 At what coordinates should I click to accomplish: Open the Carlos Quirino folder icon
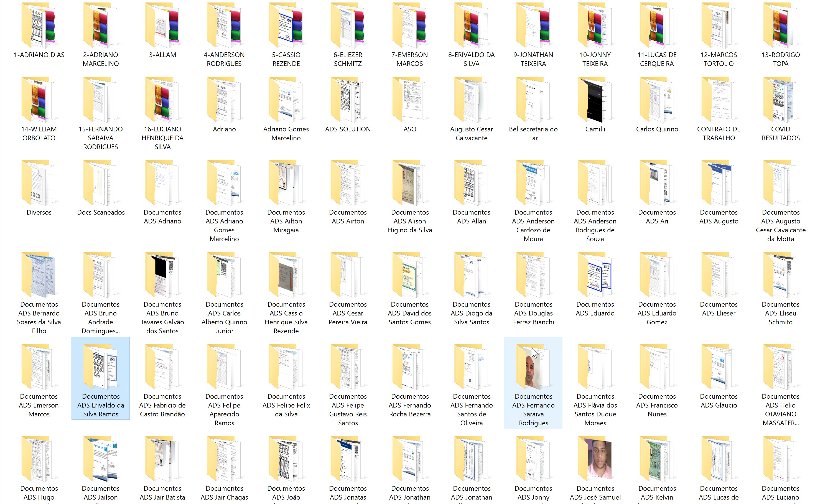tap(657, 99)
